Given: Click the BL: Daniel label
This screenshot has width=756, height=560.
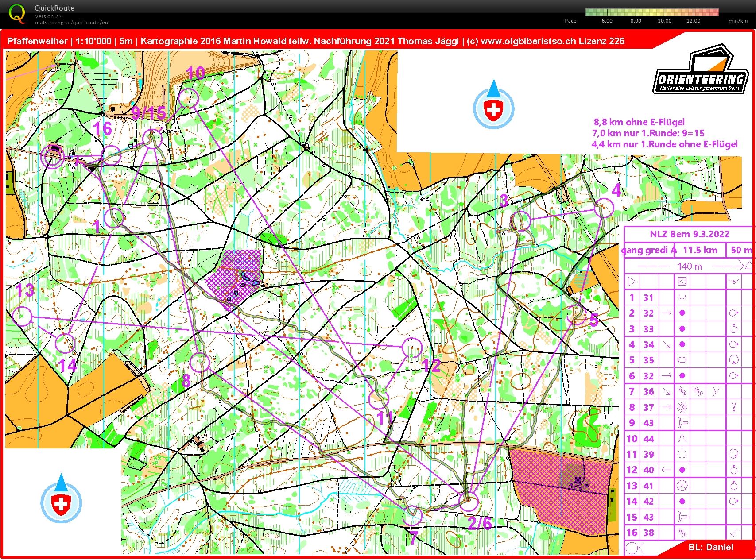Looking at the screenshot, I should pos(710,547).
